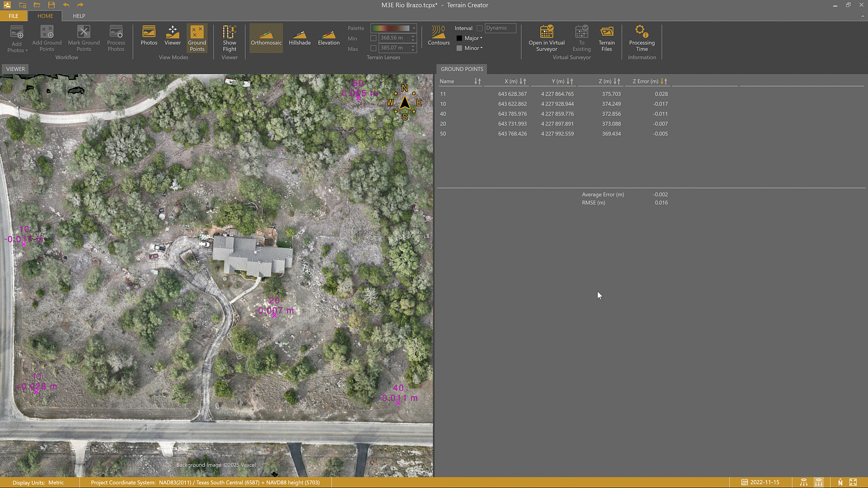Open the Minor contour dropdown

tap(473, 48)
